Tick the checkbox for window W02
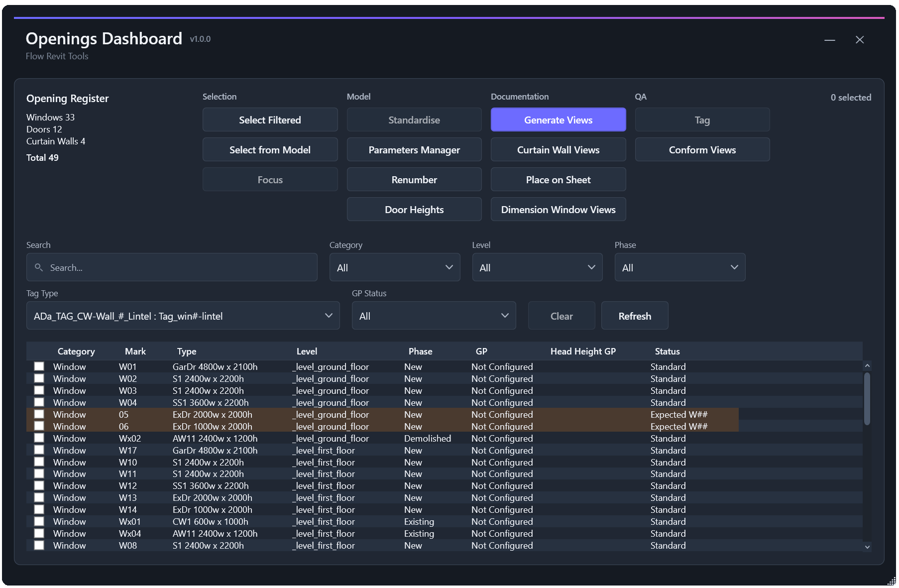 click(x=39, y=378)
